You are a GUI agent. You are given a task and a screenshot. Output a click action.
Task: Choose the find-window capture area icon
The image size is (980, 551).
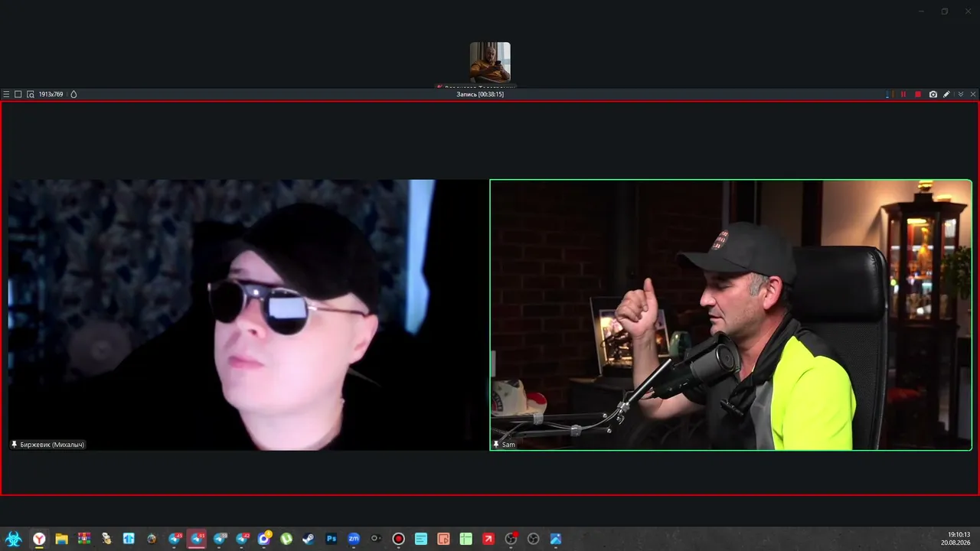click(31, 94)
